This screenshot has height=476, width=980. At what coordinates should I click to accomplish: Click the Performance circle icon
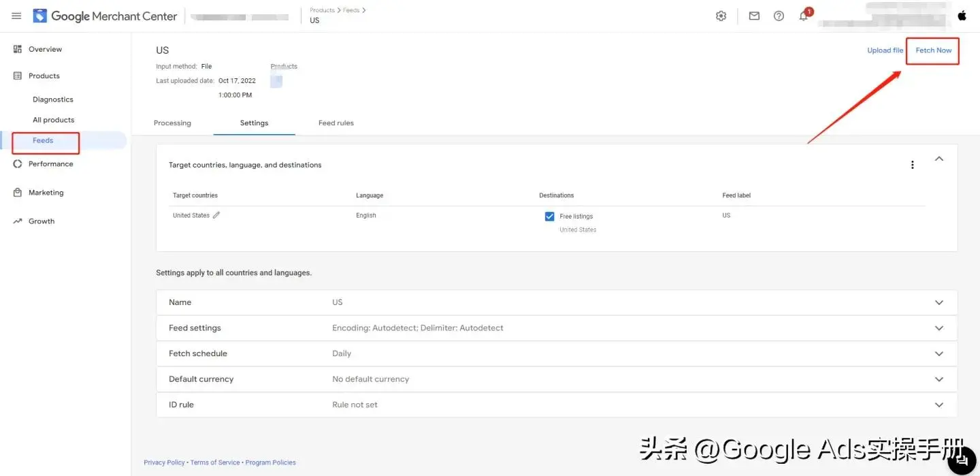18,163
